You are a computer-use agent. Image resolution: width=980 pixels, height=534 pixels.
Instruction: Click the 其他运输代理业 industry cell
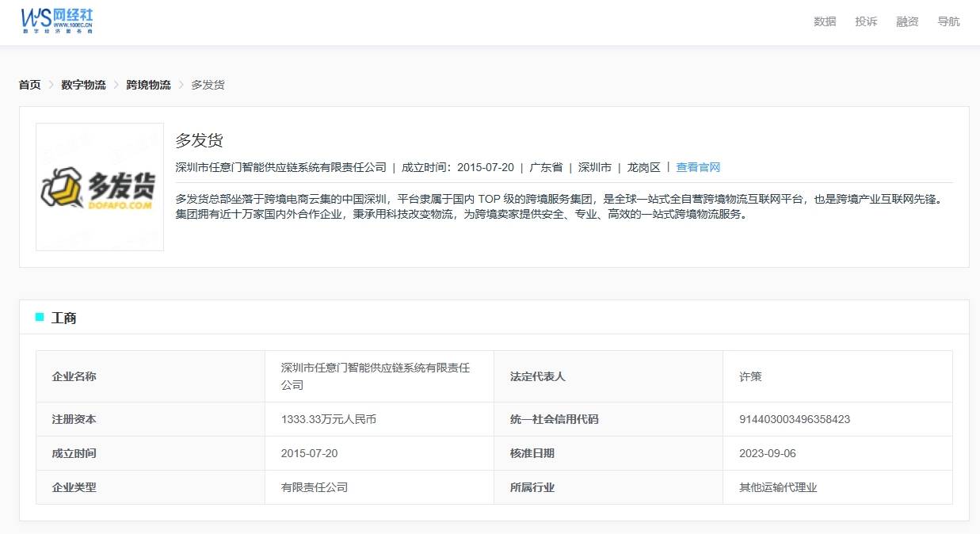coord(778,487)
